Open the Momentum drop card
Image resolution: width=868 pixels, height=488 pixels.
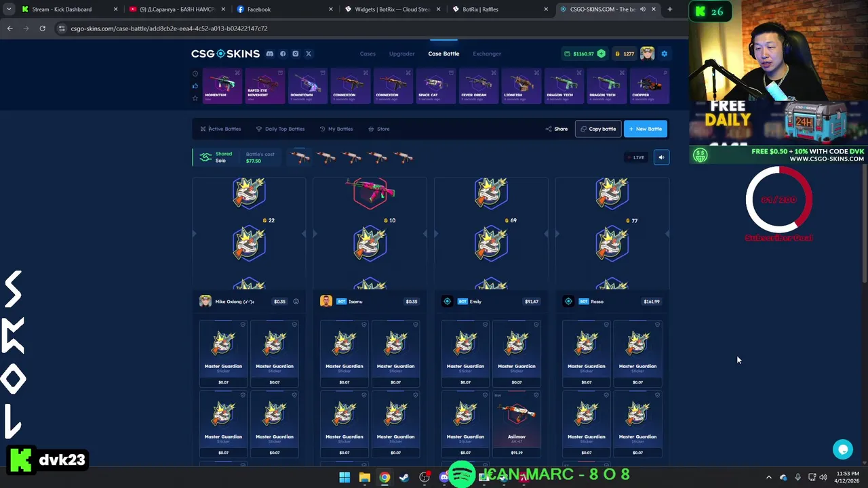point(222,86)
